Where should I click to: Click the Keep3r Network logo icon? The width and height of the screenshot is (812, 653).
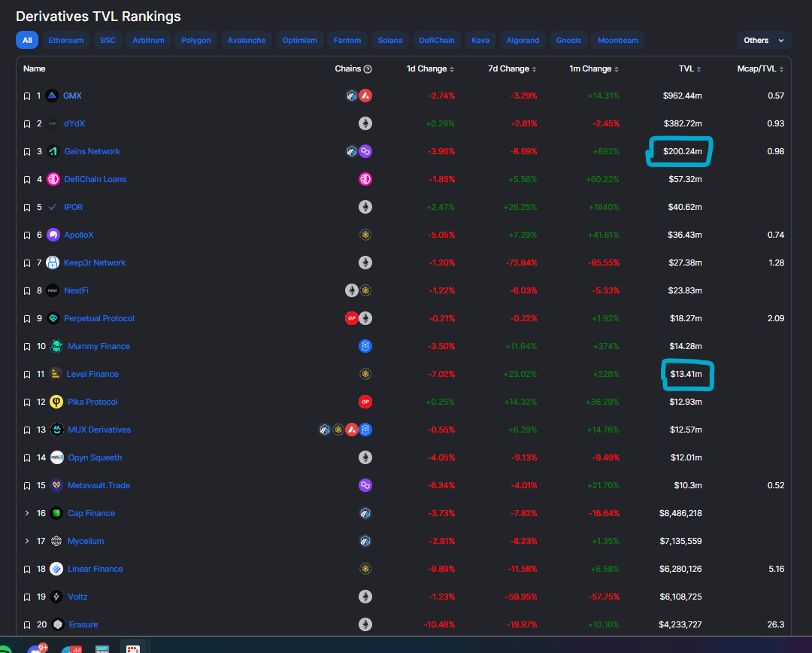pos(53,263)
